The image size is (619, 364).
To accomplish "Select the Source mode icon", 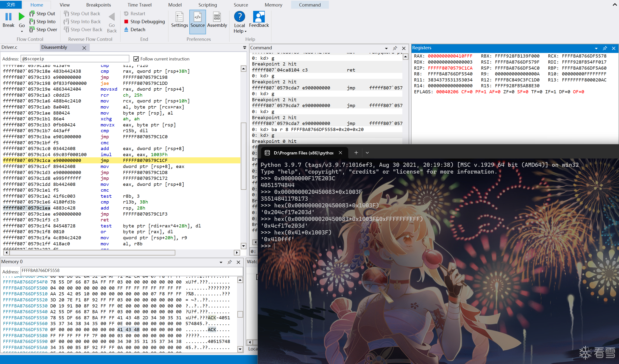I will pyautogui.click(x=198, y=17).
